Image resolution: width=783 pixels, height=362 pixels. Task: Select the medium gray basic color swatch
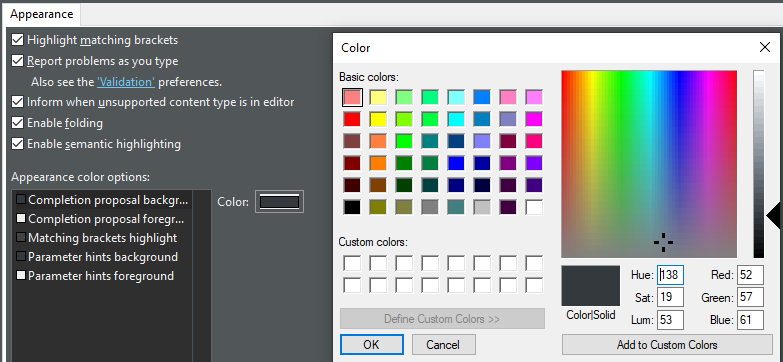tap(430, 207)
